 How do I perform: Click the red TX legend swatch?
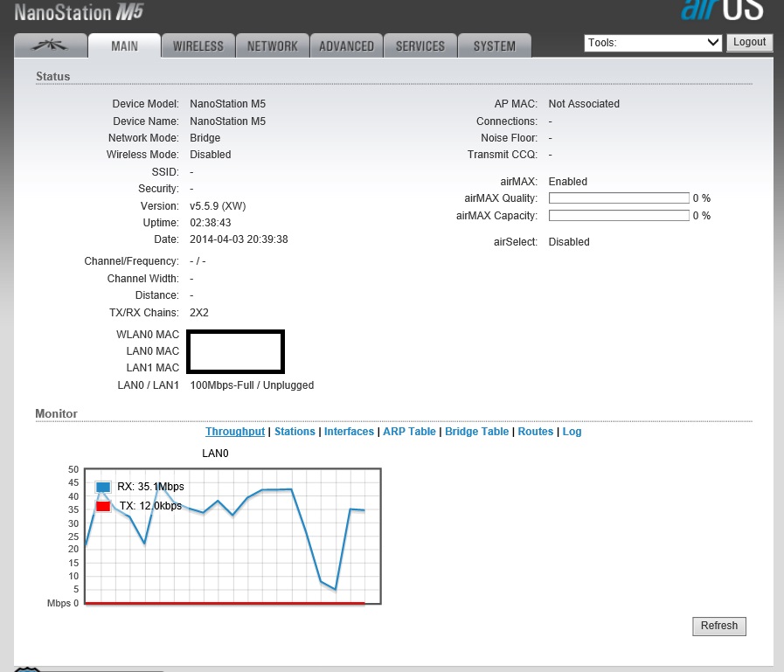[103, 506]
